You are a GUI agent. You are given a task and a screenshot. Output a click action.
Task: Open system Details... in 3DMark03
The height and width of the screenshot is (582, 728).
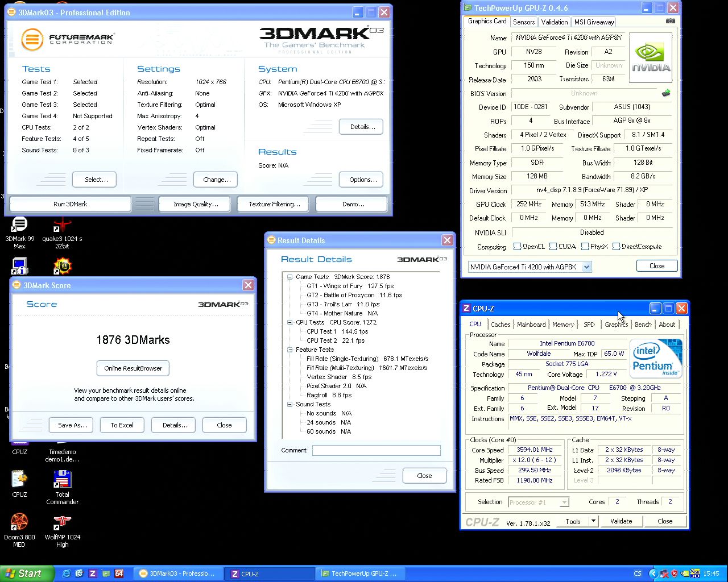coord(362,127)
